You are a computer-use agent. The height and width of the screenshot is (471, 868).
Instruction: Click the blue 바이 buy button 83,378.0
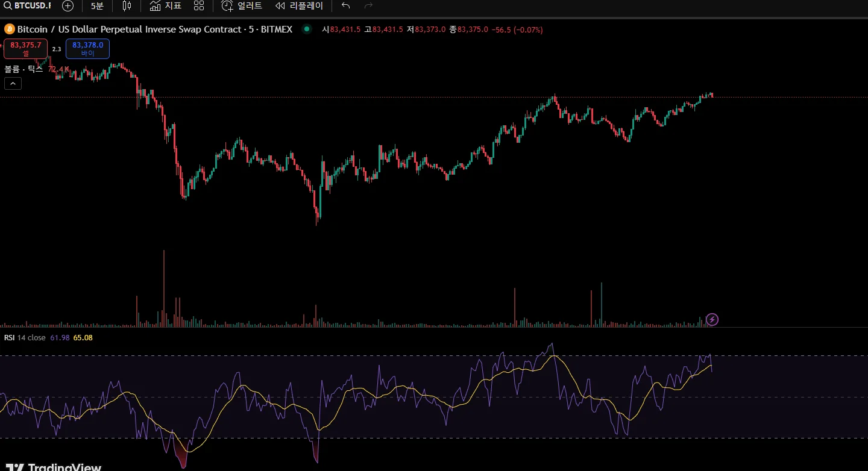tap(87, 48)
